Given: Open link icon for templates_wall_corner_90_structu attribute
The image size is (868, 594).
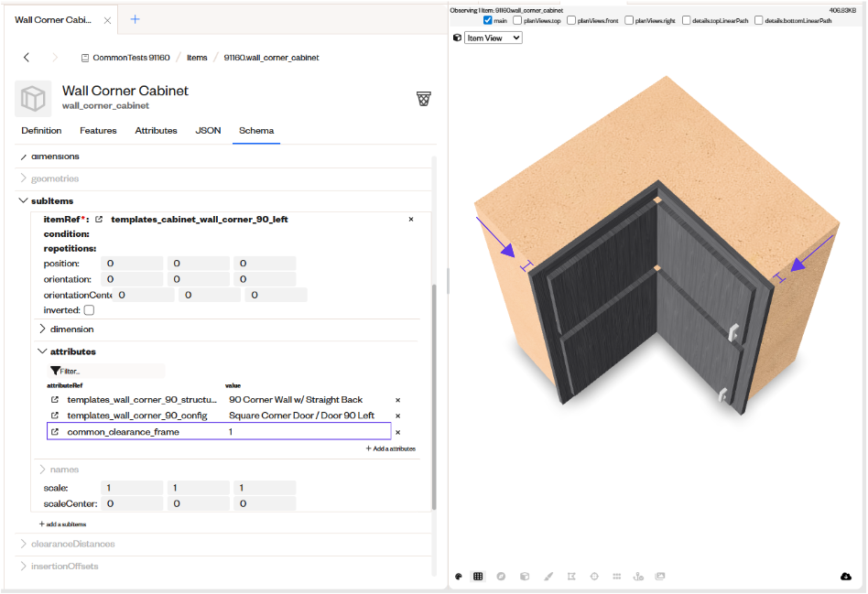Looking at the screenshot, I should tap(55, 400).
